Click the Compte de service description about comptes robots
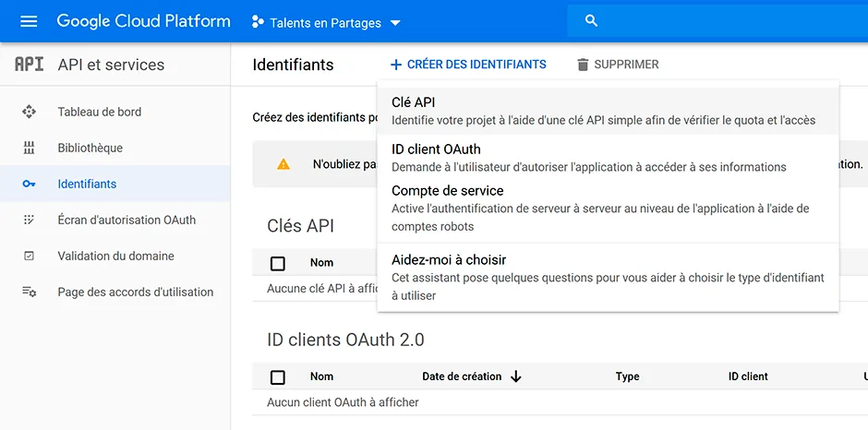This screenshot has width=868, height=430. coord(600,218)
